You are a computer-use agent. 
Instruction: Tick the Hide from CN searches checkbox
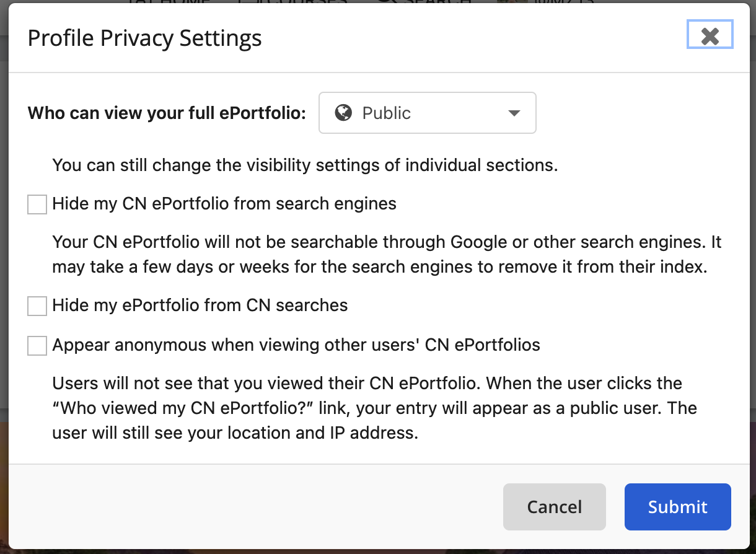click(37, 306)
